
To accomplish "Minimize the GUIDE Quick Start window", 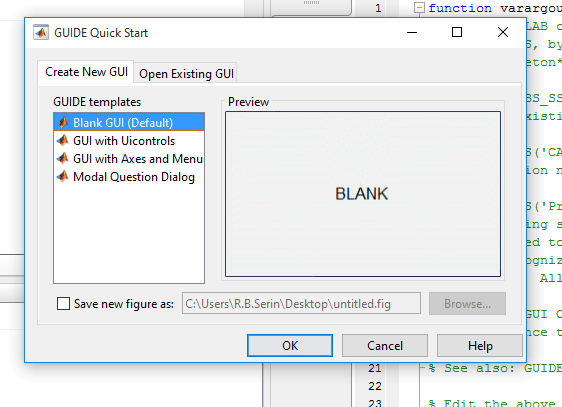I will click(x=412, y=32).
